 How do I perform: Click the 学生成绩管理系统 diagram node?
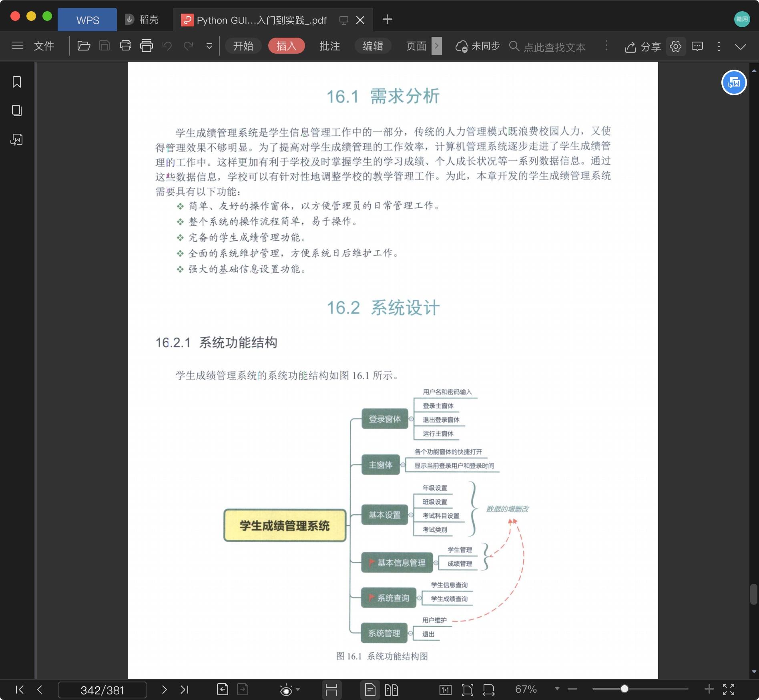click(x=285, y=526)
